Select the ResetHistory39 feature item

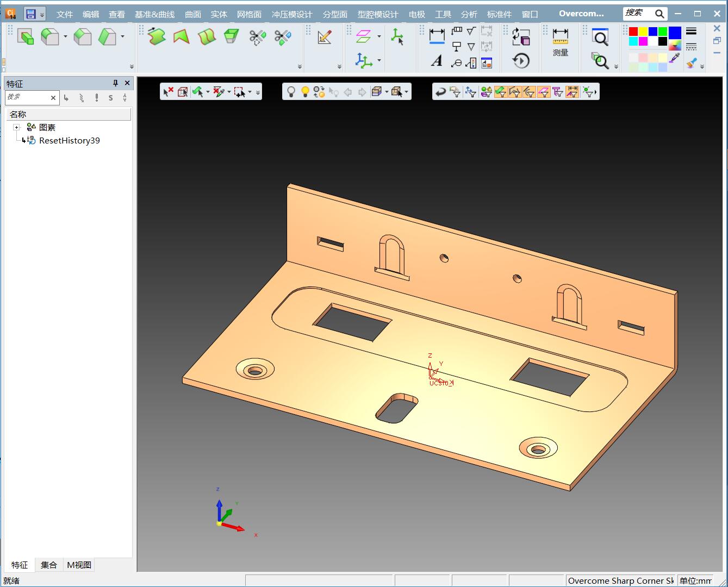pos(69,140)
